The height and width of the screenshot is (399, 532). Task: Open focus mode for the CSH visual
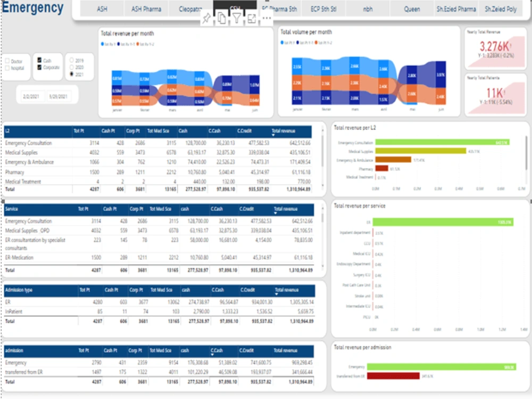[x=251, y=18]
